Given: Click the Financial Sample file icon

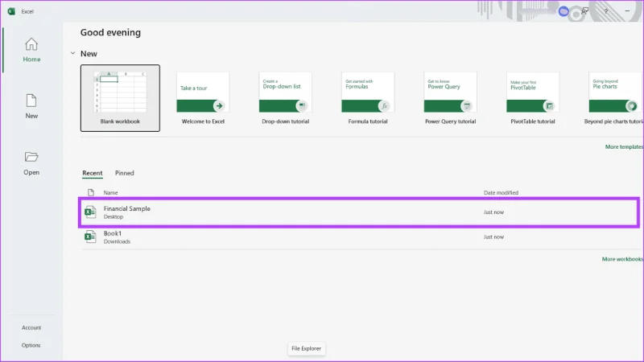Looking at the screenshot, I should click(90, 212).
